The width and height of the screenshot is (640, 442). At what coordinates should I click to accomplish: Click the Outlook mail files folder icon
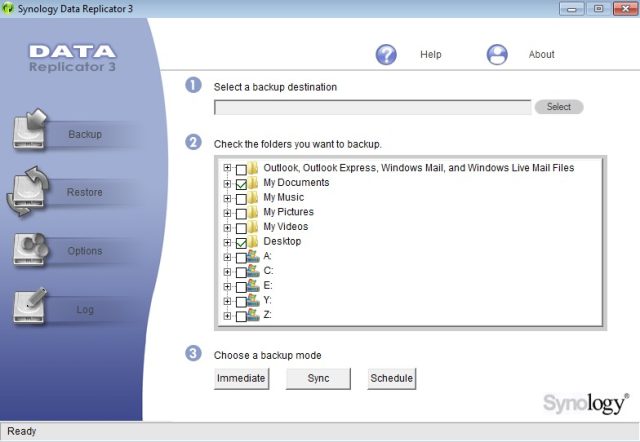[253, 167]
